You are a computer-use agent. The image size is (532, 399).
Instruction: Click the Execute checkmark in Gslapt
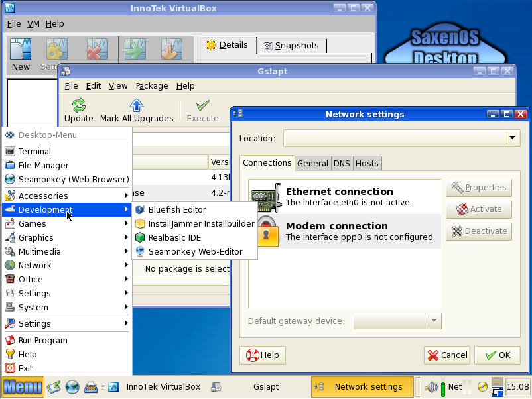point(202,106)
